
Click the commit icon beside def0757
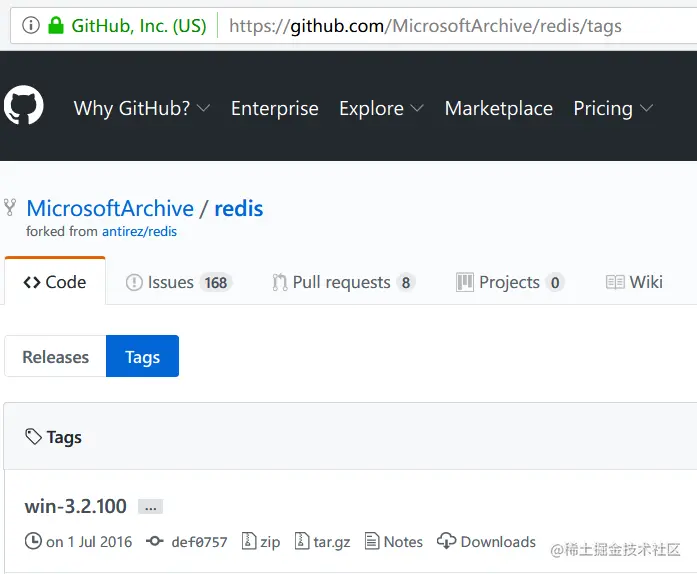point(154,542)
